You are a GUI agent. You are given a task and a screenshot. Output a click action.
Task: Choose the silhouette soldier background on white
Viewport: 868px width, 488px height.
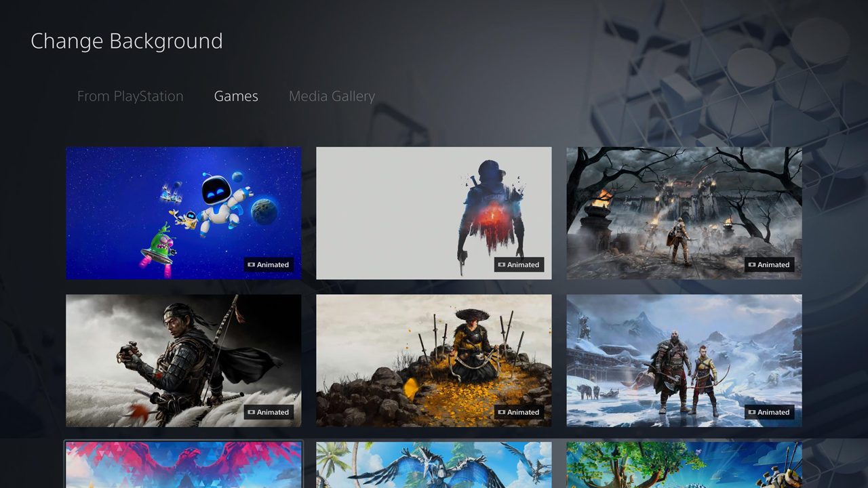tap(434, 213)
